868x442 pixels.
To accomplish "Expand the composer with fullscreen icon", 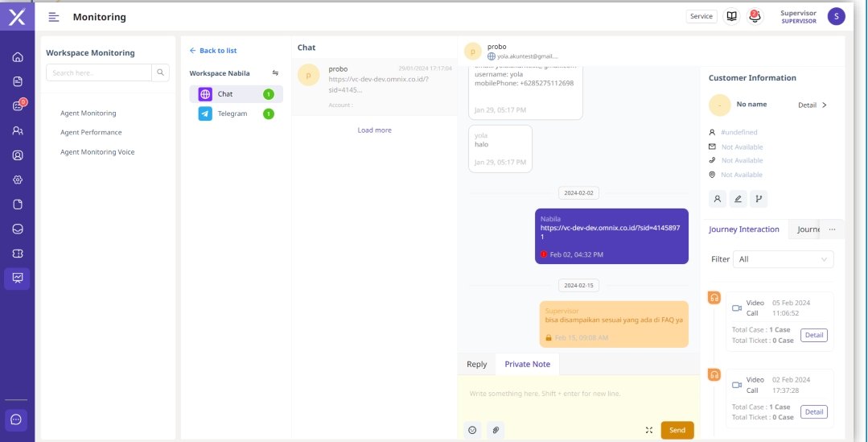I will [648, 430].
